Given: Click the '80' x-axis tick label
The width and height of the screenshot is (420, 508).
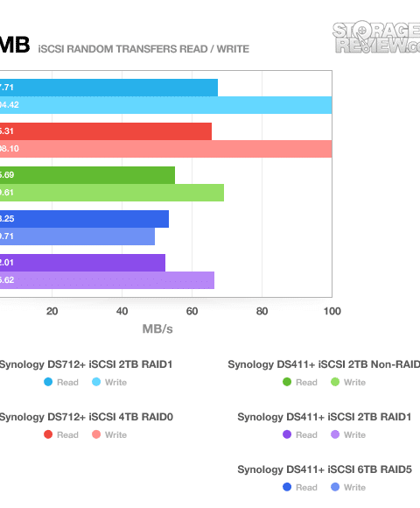Looking at the screenshot, I should [x=262, y=311].
